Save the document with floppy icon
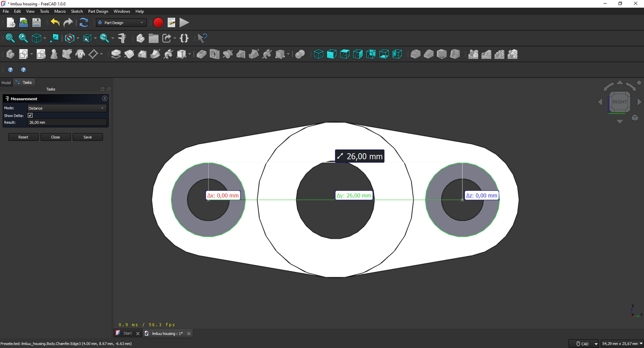The height and width of the screenshot is (348, 644). pyautogui.click(x=37, y=23)
